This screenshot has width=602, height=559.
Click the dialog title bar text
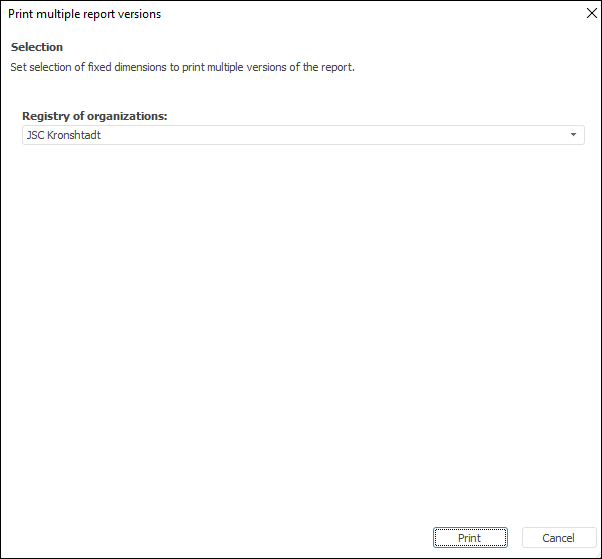[84, 14]
